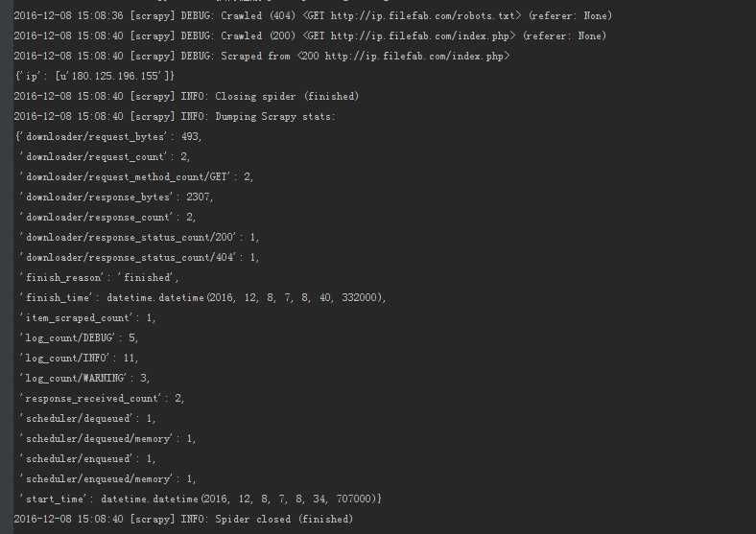This screenshot has width=756, height=534.
Task: Click the item_scraped_count stat line
Action: click(86, 318)
